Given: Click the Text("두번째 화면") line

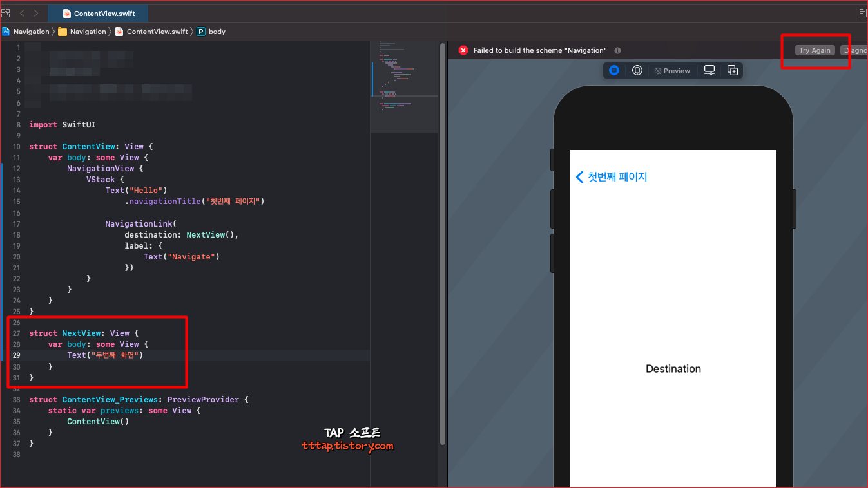Looking at the screenshot, I should pyautogui.click(x=105, y=355).
